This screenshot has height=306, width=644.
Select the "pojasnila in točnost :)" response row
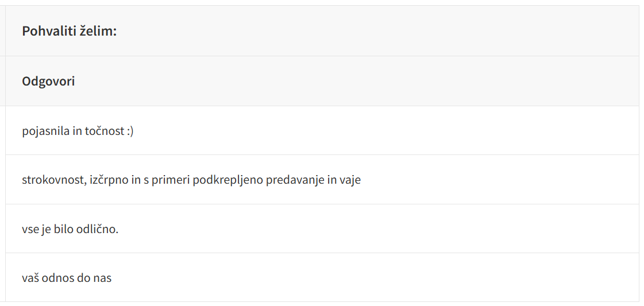(78, 131)
